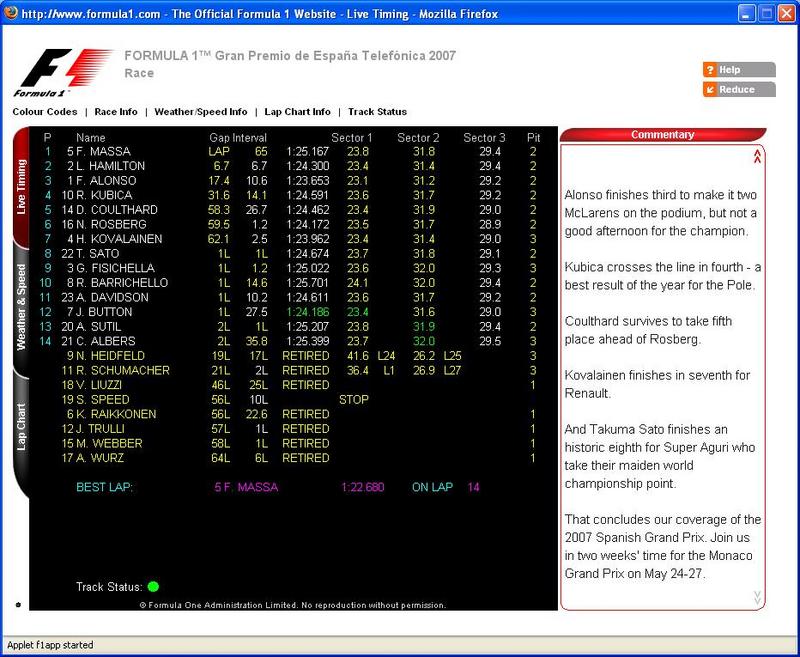Click the Commentary panel header
The image size is (800, 657).
(663, 135)
